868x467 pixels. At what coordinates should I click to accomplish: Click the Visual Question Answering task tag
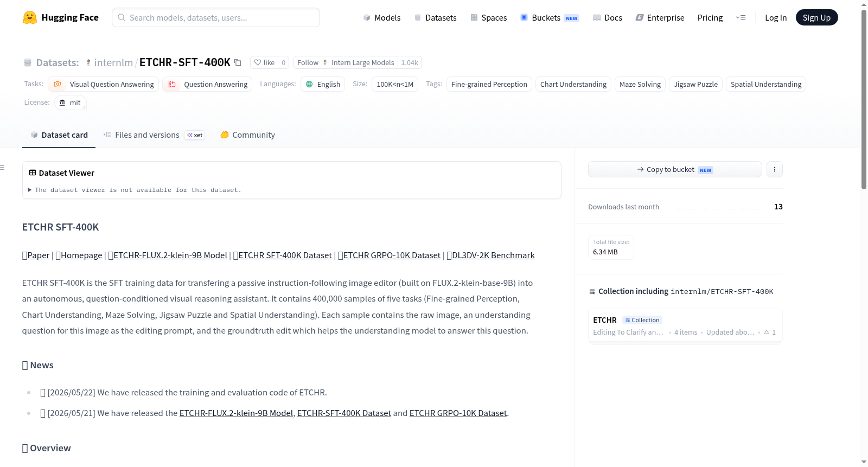[104, 84]
